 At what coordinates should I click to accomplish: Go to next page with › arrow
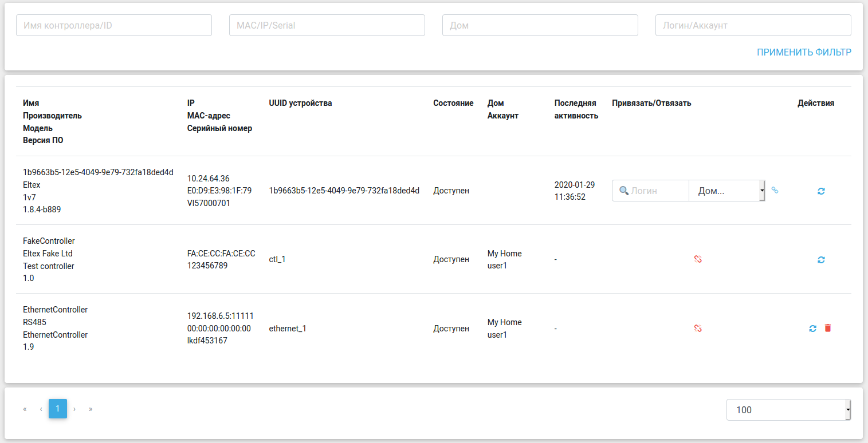point(74,409)
